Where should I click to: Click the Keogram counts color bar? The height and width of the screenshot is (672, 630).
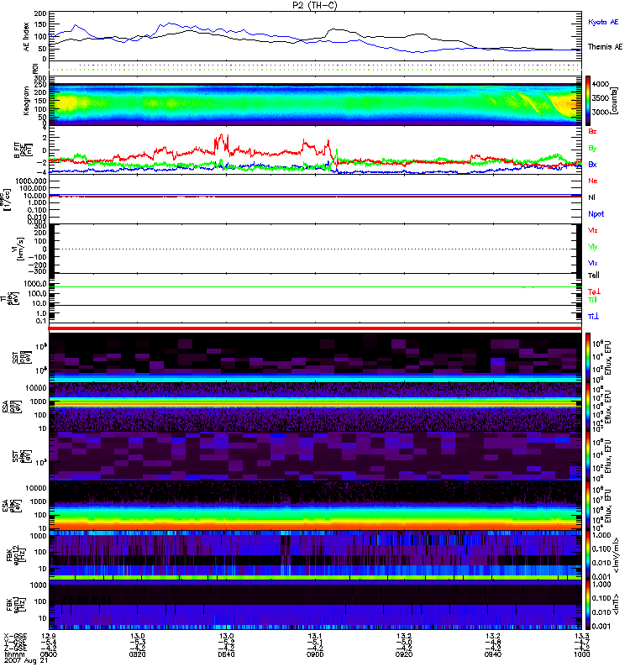588,100
